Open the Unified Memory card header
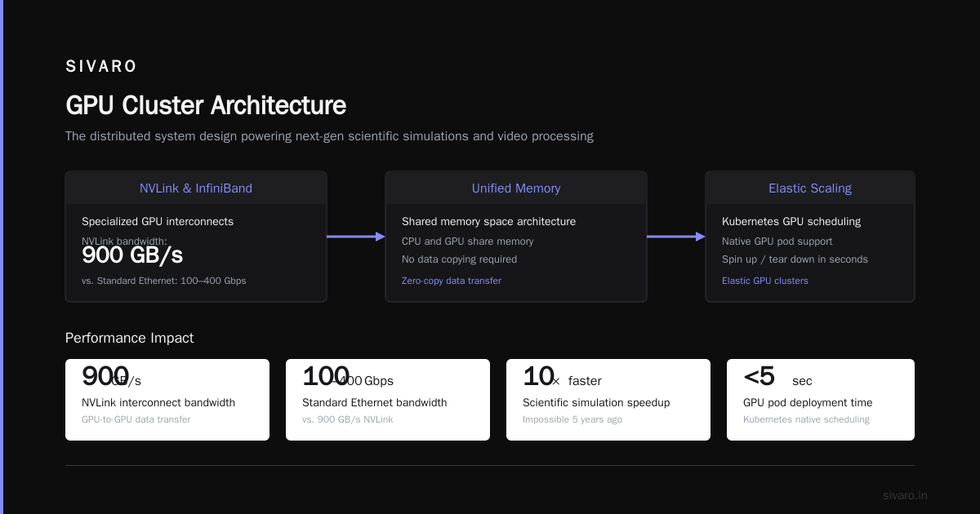The width and height of the screenshot is (980, 514). (x=516, y=188)
